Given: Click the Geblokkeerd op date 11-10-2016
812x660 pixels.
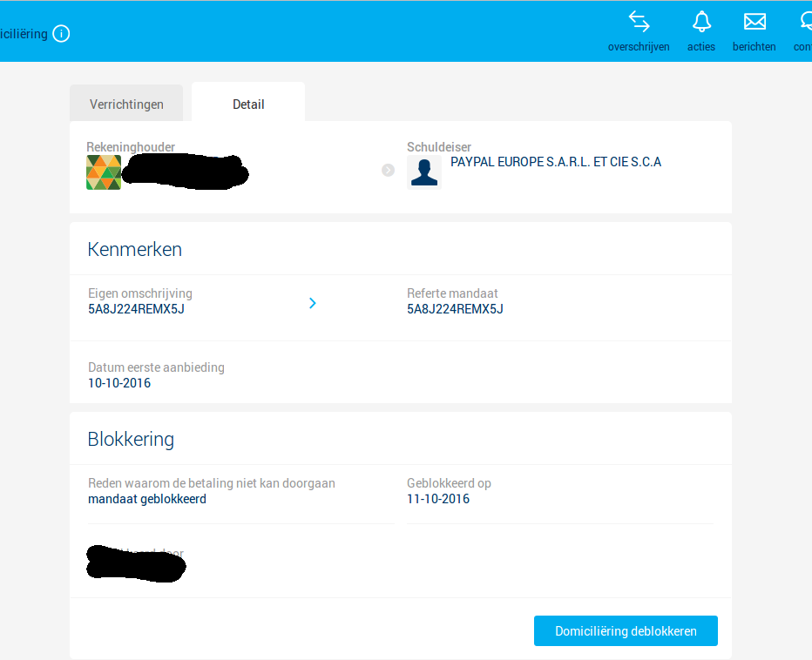Looking at the screenshot, I should [x=438, y=500].
